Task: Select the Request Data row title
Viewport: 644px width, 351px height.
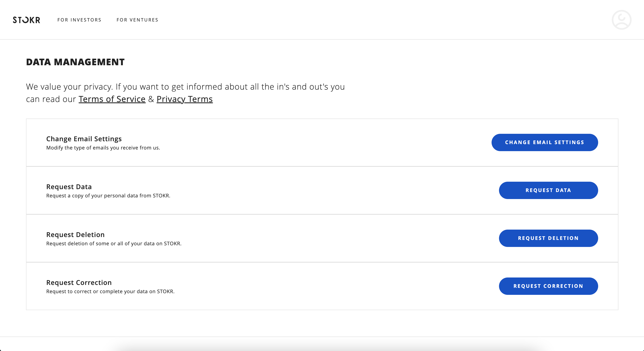Action: [x=69, y=187]
